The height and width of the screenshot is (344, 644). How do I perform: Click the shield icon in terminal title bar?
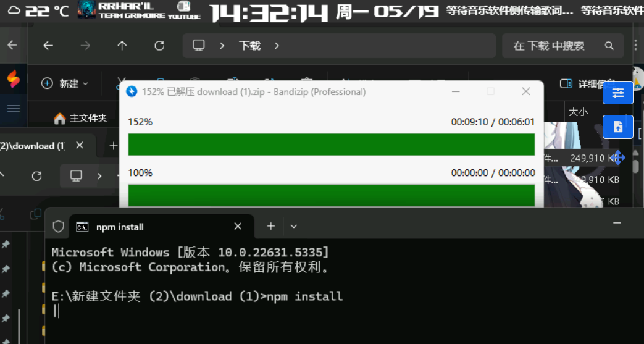coord(58,227)
